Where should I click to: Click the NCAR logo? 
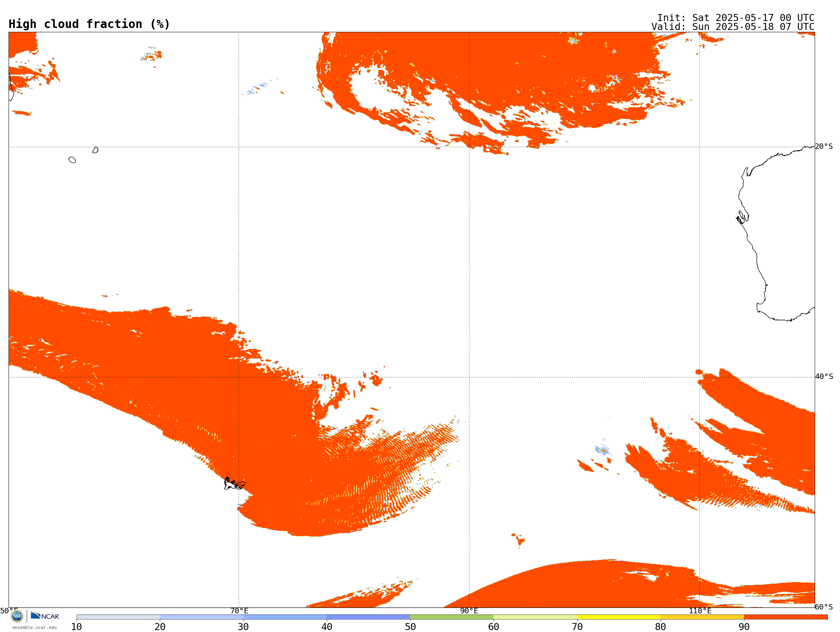point(45,616)
